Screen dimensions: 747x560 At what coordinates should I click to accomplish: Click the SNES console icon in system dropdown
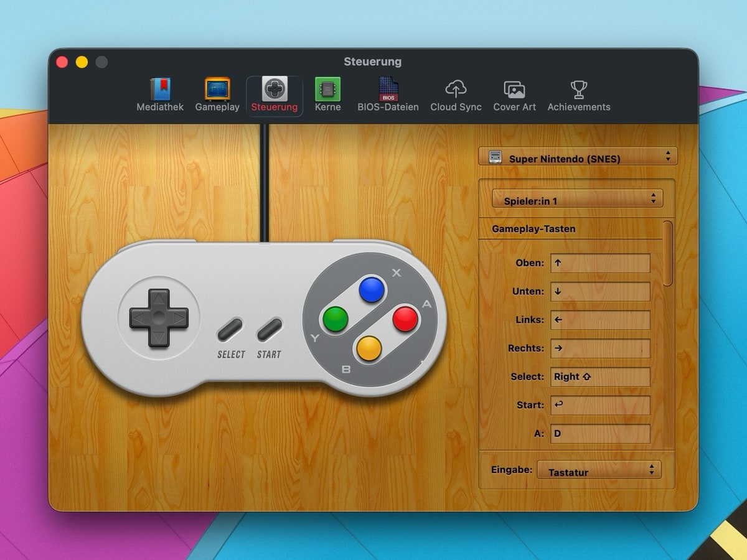[x=496, y=157]
